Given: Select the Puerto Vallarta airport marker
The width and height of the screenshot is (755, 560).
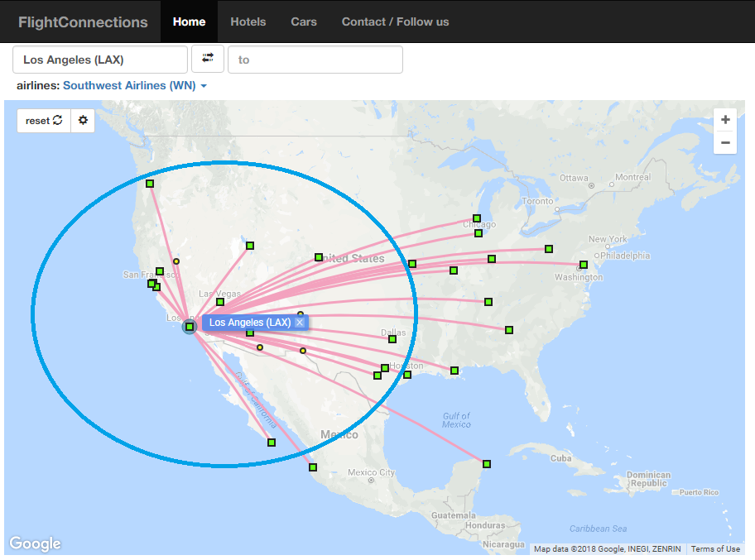Looking at the screenshot, I should (313, 467).
